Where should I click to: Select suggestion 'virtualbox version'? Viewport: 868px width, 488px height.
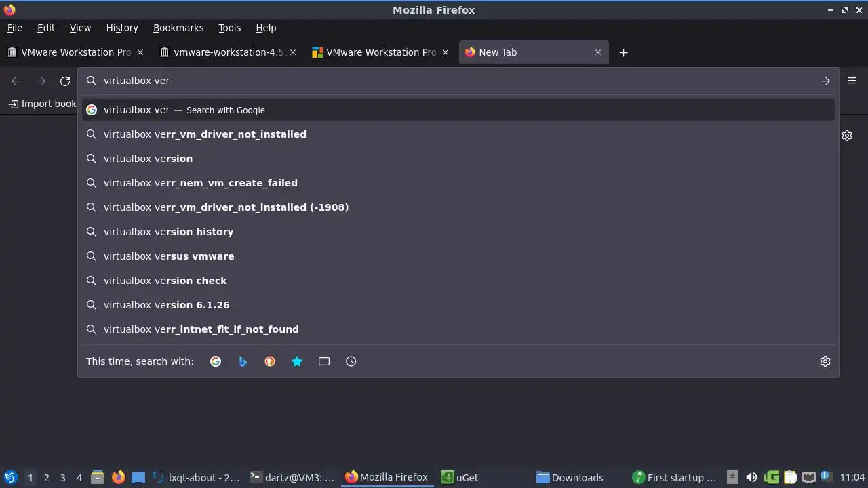(458, 159)
